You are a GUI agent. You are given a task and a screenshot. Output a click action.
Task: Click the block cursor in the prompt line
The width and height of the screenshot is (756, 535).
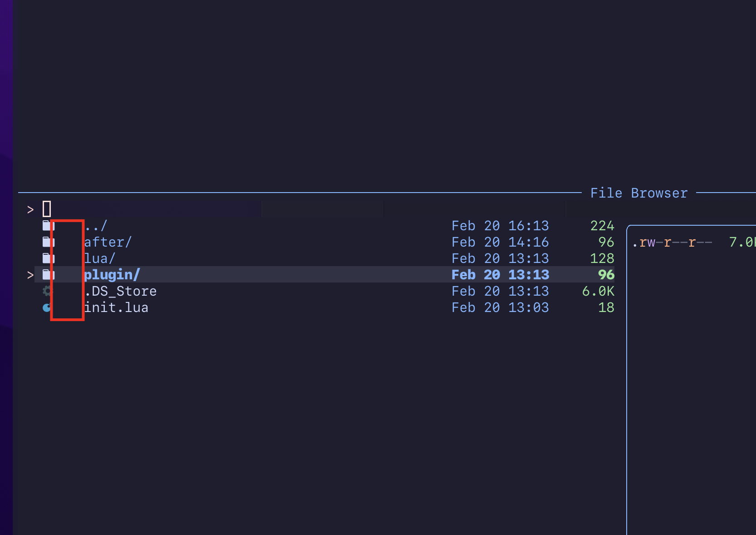pos(47,208)
